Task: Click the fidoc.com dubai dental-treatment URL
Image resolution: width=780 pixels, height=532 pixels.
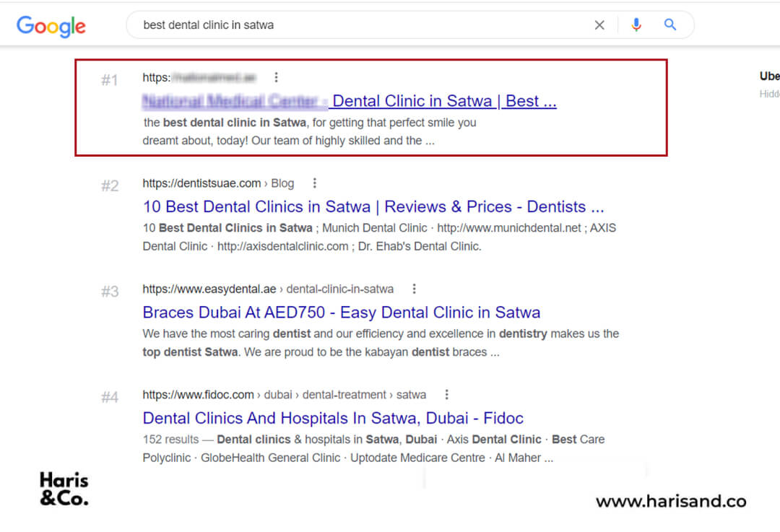Action: (x=285, y=394)
